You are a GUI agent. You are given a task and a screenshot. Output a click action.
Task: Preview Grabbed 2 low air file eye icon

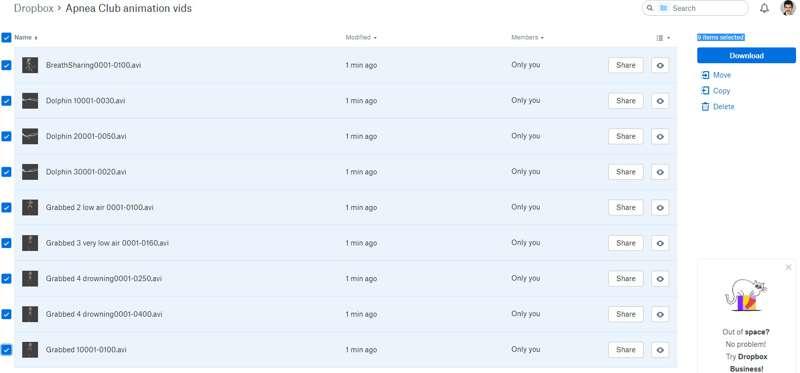tap(660, 208)
